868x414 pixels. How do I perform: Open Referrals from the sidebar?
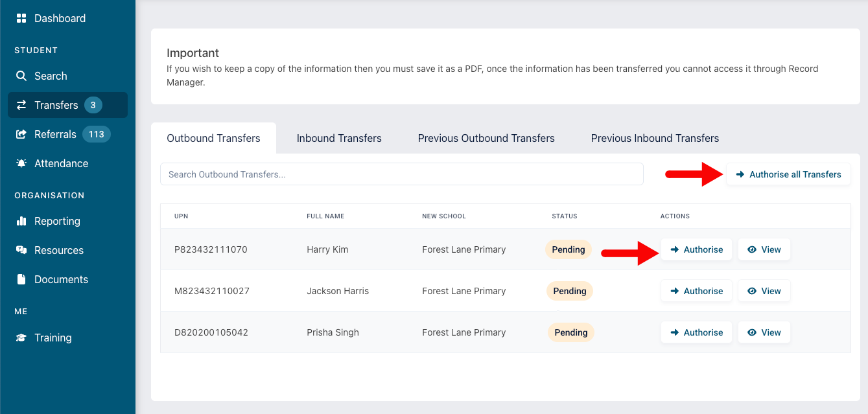21,133
